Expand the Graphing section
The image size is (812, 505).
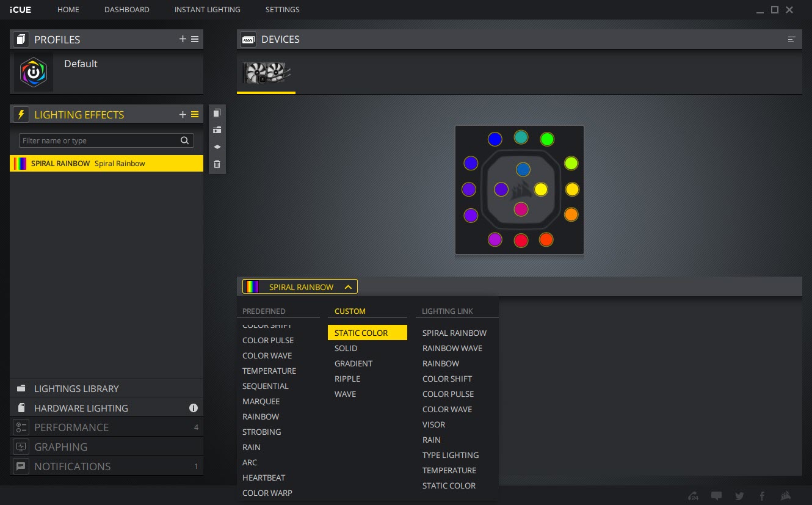coord(107,447)
